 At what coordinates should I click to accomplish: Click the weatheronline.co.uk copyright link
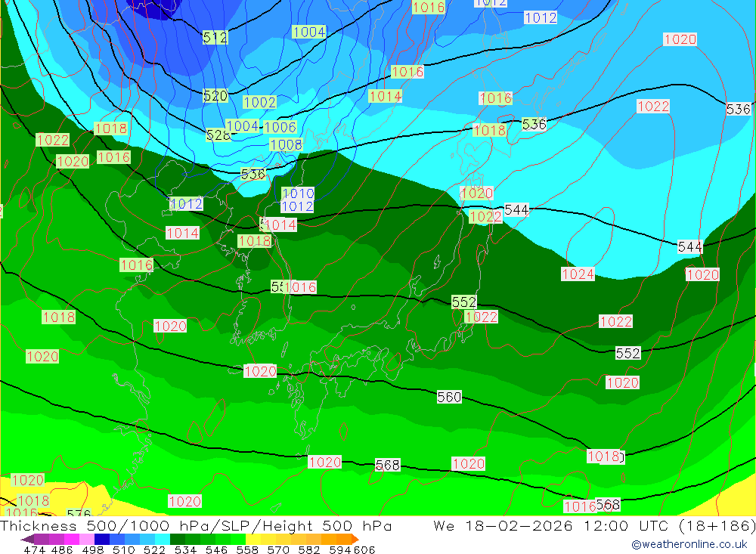(x=689, y=544)
